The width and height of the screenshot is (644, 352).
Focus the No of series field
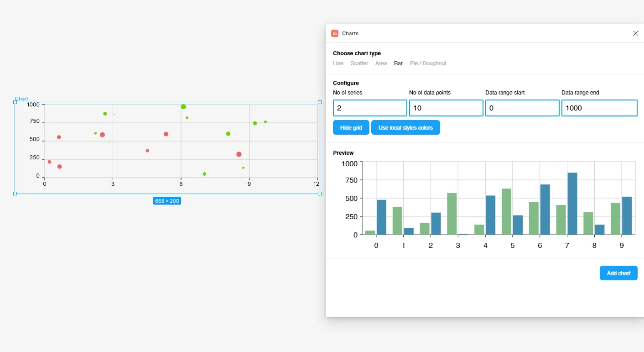[370, 108]
